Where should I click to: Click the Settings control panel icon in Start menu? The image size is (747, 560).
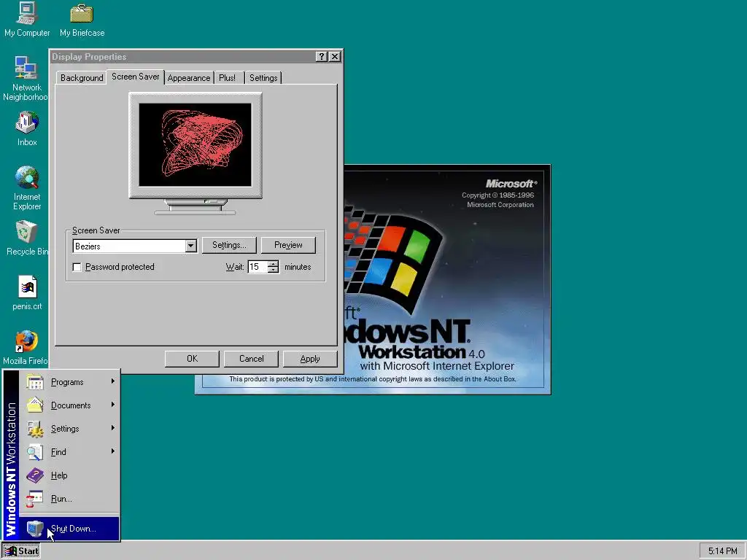[x=35, y=429]
